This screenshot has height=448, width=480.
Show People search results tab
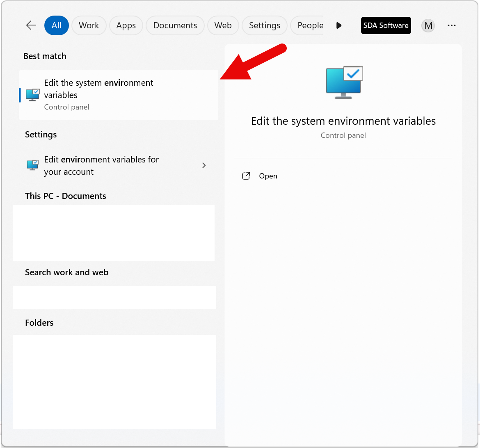click(x=310, y=25)
